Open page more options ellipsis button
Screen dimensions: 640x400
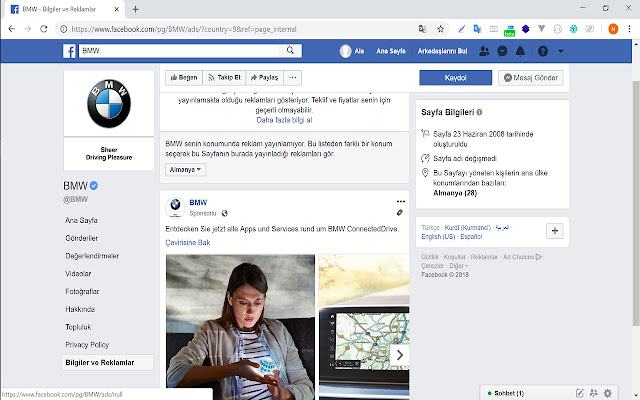click(293, 78)
